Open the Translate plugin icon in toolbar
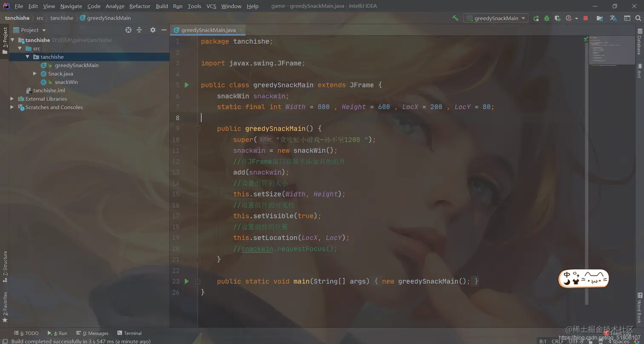Screen dimensions: 644x344 point(613,18)
